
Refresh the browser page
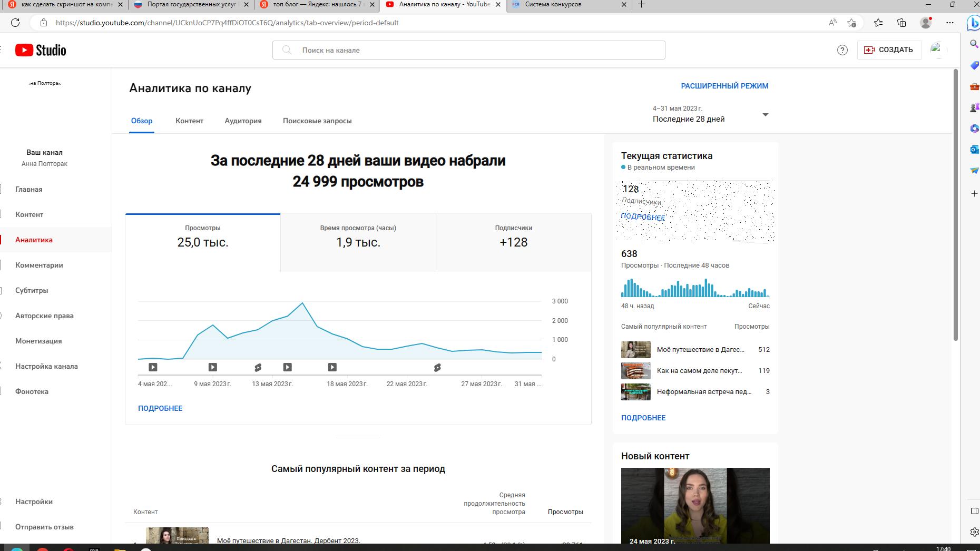(15, 23)
